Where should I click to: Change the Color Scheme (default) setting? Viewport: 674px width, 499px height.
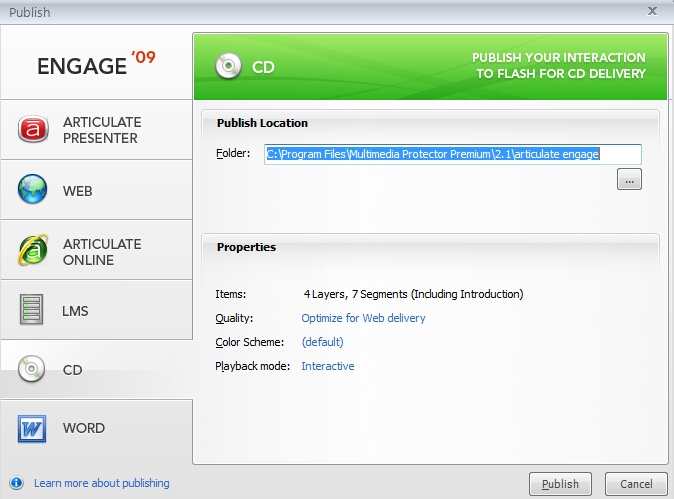[322, 342]
